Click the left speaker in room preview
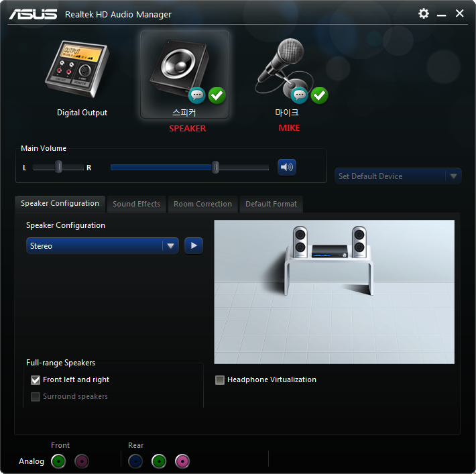Screen dimensions: 476x474 point(300,242)
